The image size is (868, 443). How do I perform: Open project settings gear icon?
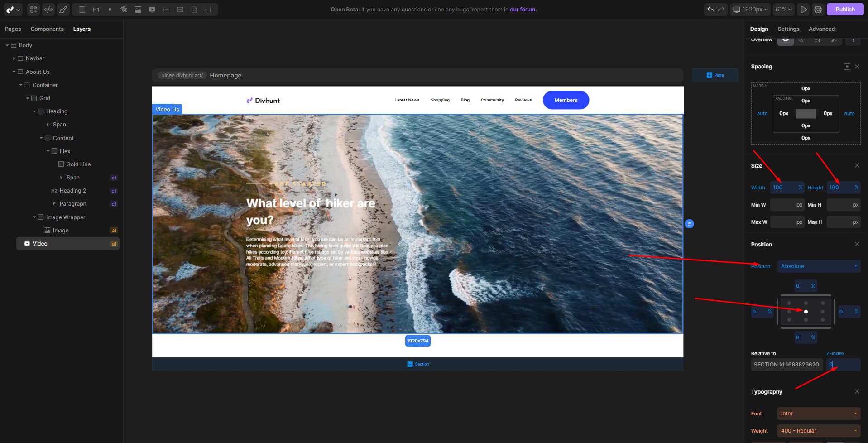[818, 9]
